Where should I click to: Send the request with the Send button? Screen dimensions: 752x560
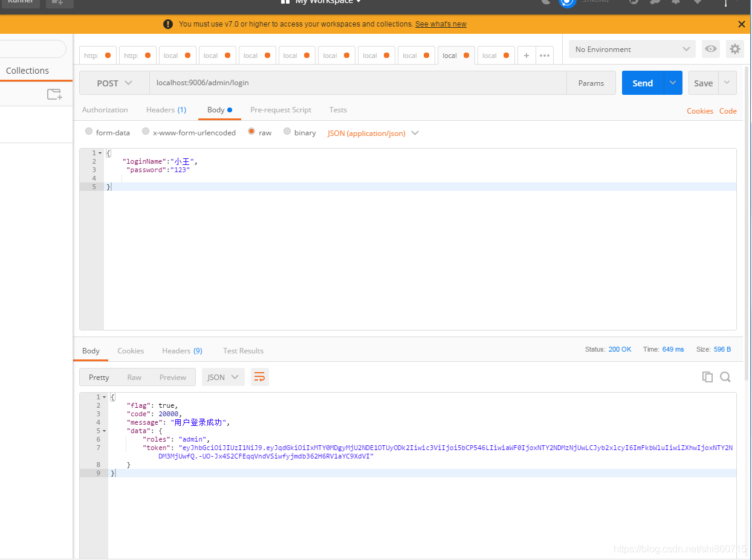(643, 83)
